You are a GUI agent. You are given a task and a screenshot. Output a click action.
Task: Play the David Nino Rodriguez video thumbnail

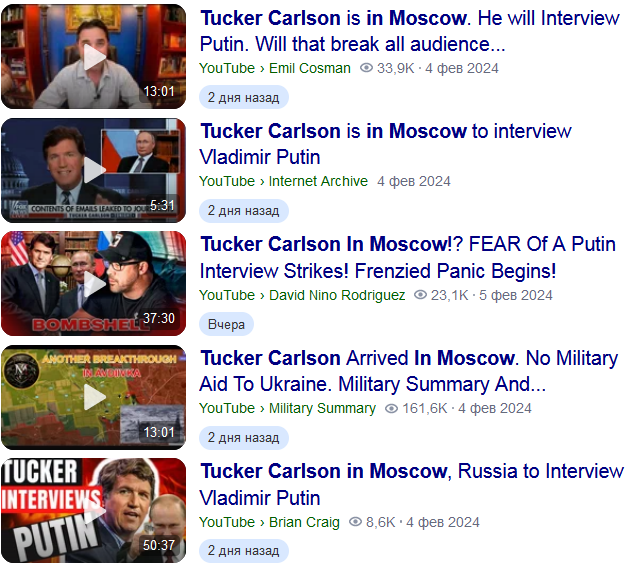pos(94,284)
